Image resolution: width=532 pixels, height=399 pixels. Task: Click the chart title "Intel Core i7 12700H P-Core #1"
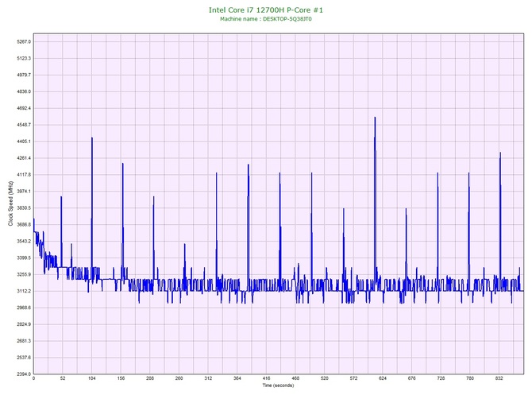266,10
